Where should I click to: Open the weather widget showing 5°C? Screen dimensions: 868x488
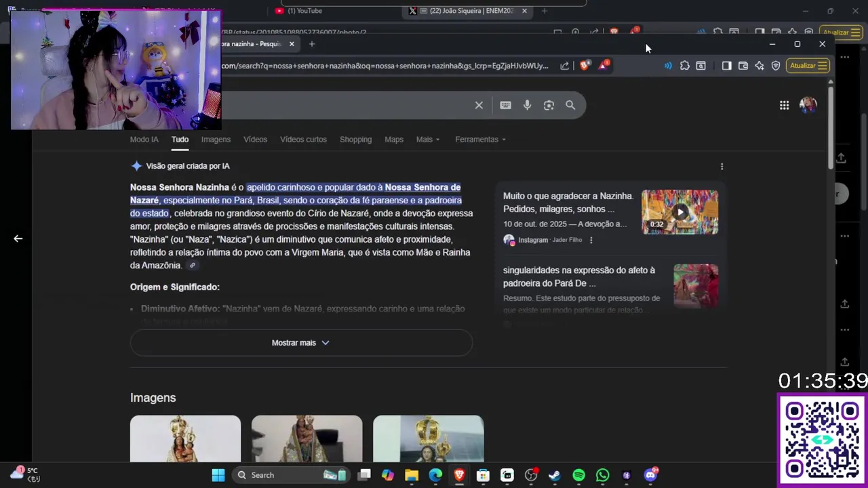tap(25, 474)
